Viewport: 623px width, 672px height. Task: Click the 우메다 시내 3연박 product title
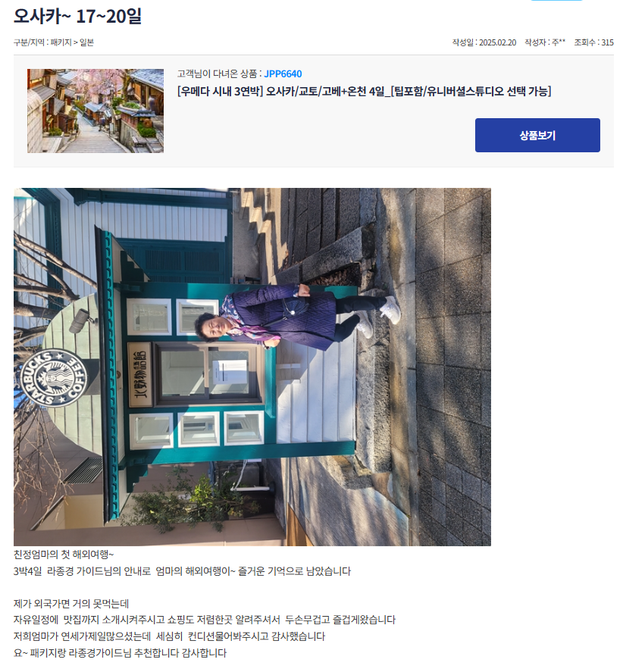tap(364, 91)
